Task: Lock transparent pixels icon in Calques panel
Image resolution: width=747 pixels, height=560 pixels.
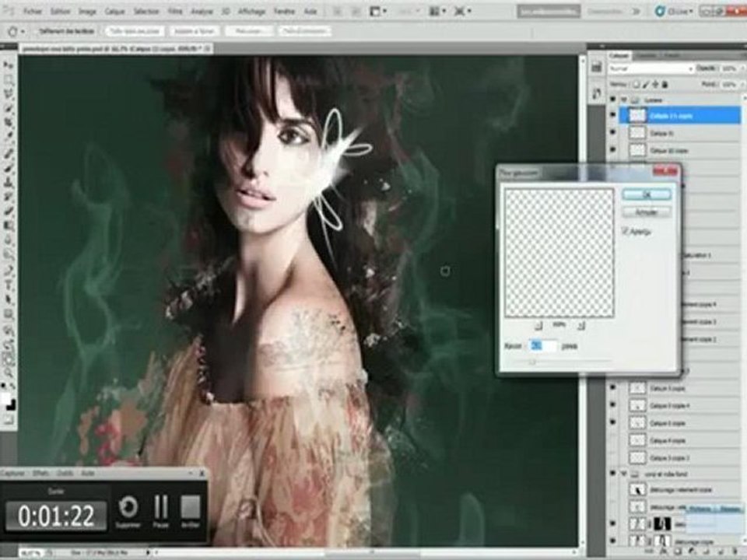Action: click(x=636, y=84)
